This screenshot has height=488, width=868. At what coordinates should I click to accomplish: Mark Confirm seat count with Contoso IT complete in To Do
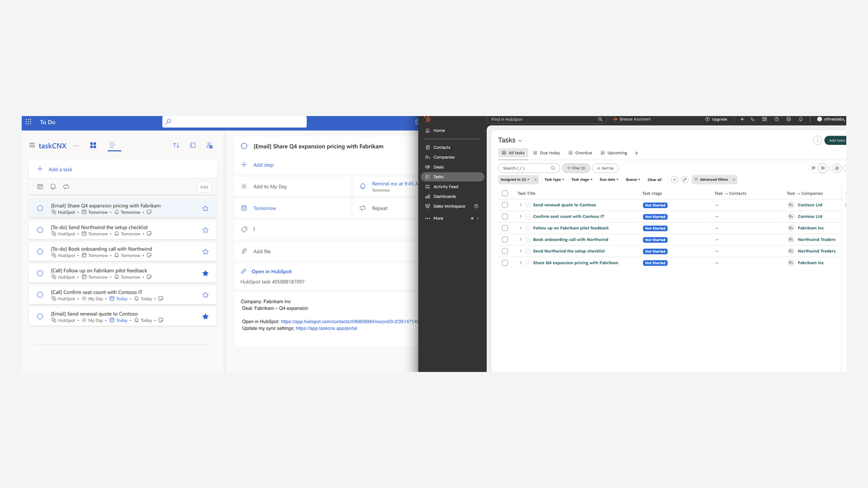point(40,295)
